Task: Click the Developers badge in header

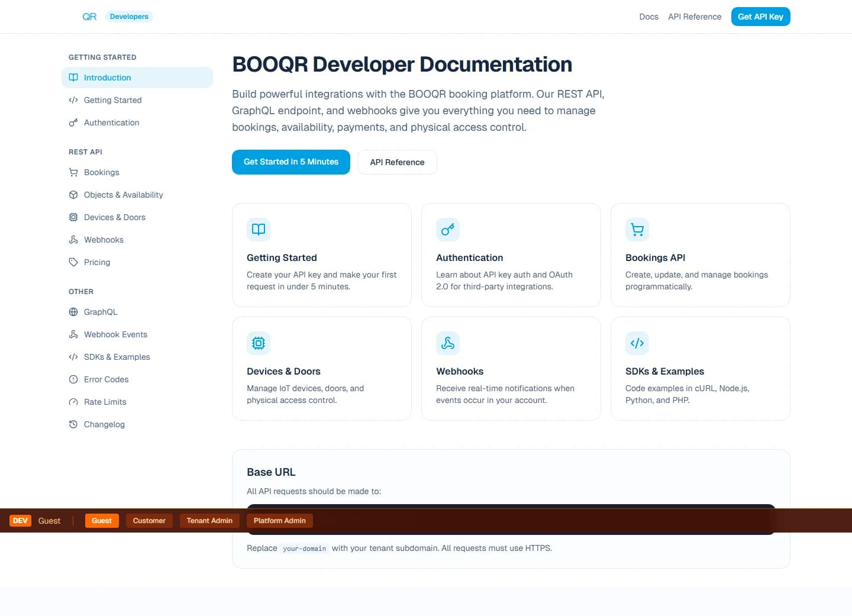Action: click(129, 17)
